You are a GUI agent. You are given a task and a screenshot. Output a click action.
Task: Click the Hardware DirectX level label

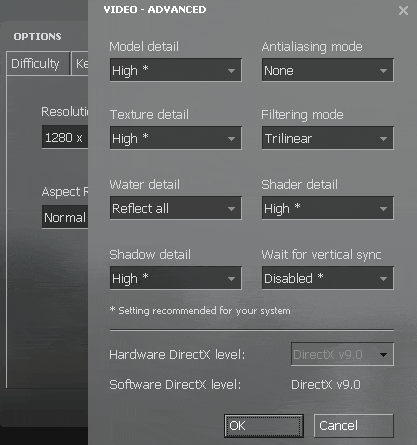pyautogui.click(x=177, y=354)
